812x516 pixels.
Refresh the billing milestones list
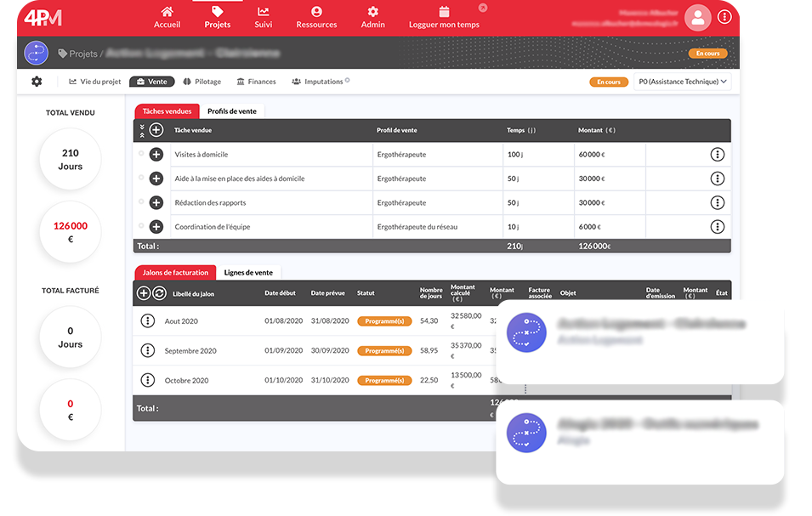pyautogui.click(x=159, y=293)
